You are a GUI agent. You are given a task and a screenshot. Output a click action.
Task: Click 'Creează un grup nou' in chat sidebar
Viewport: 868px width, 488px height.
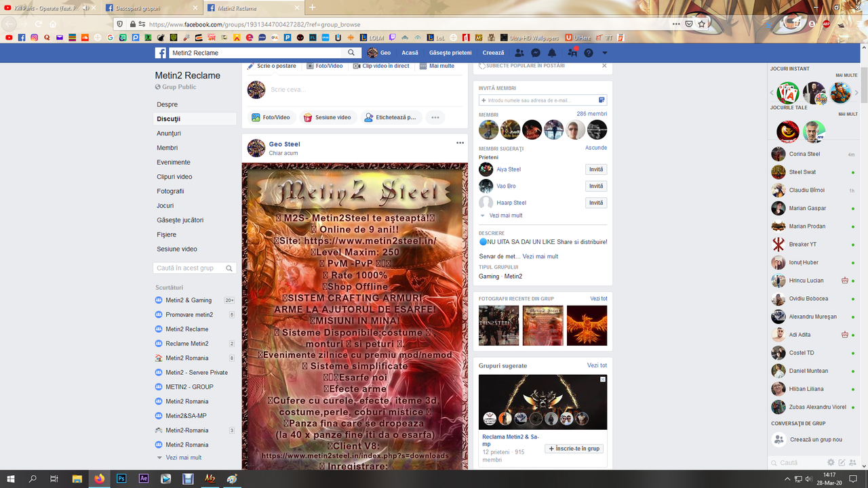816,440
